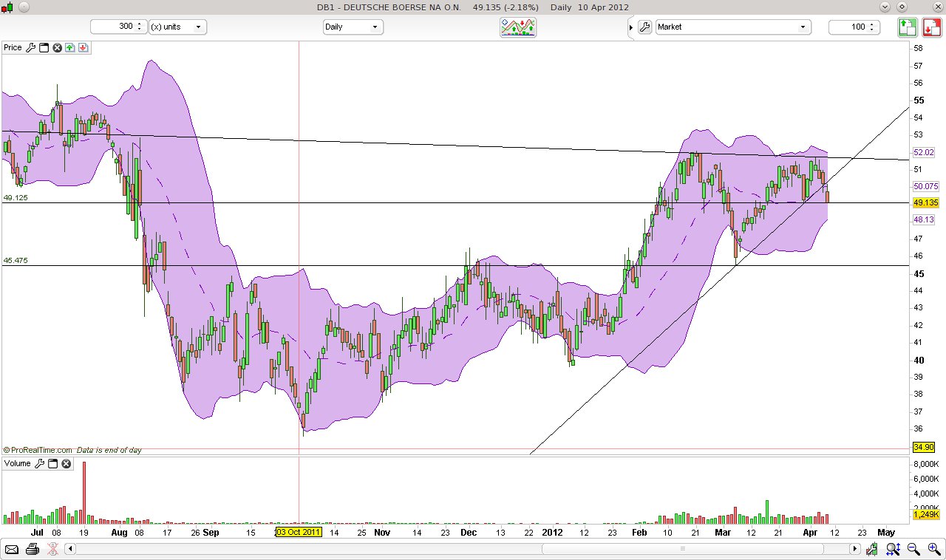Open the chart style selector icon

click(x=517, y=27)
